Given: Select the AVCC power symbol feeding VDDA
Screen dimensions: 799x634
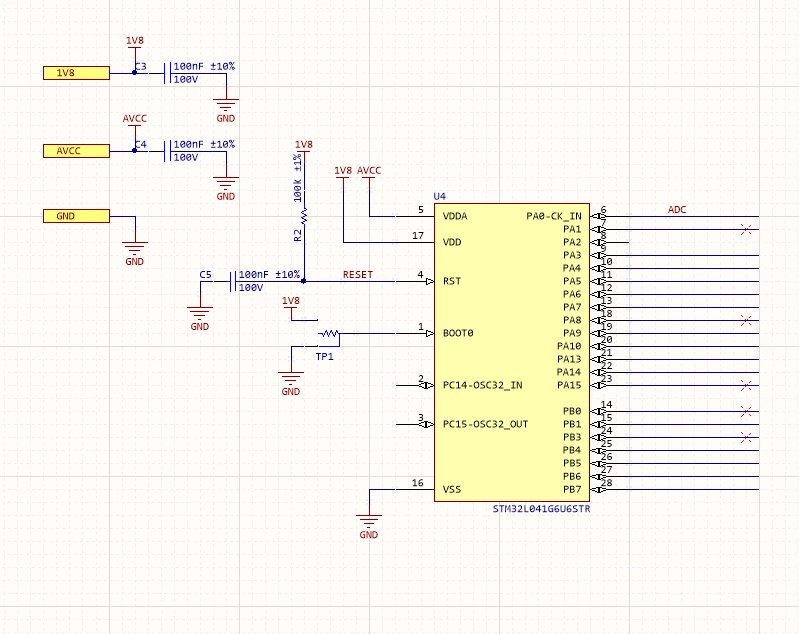Looking at the screenshot, I should [x=369, y=175].
